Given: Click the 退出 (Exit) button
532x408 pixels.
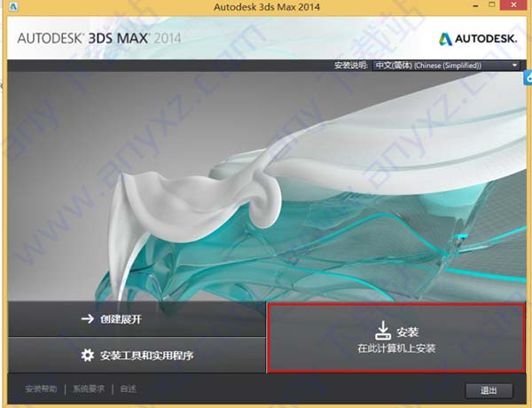Looking at the screenshot, I should [489, 390].
